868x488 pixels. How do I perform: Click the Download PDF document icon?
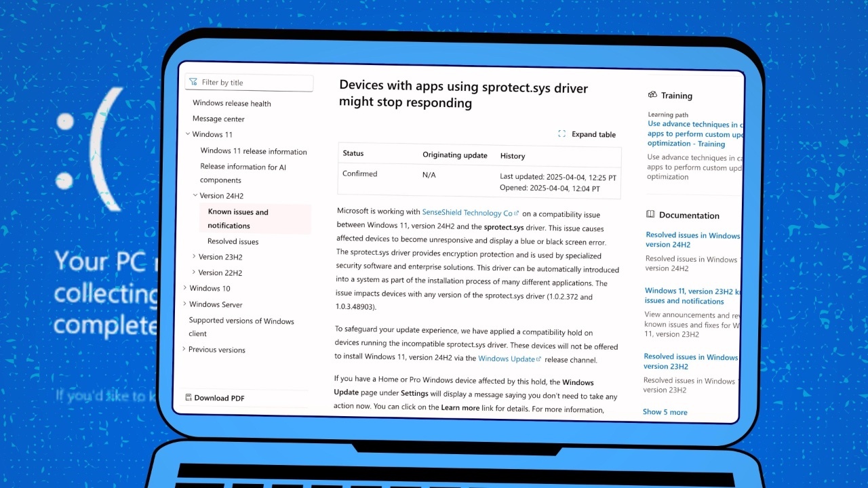[x=189, y=398]
